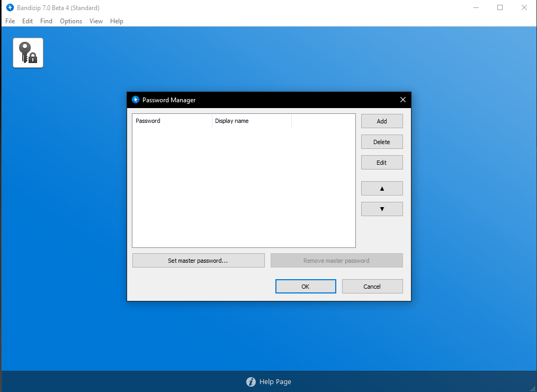537x392 pixels.
Task: Sort by Password column header
Action: [172, 121]
